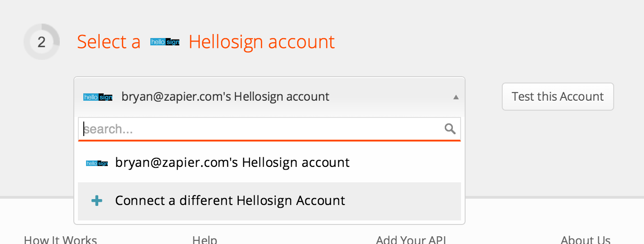
Task: Click the number 2 inside the step indicator
Action: [42, 42]
